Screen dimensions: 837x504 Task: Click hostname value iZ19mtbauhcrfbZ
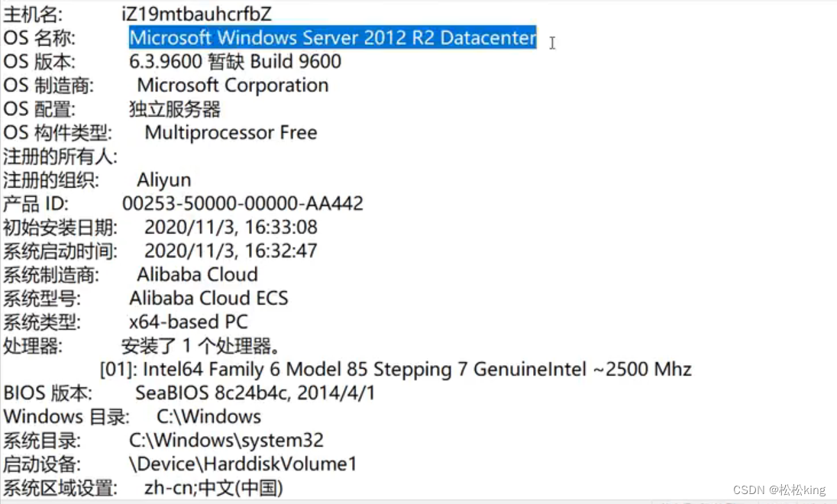(x=196, y=14)
